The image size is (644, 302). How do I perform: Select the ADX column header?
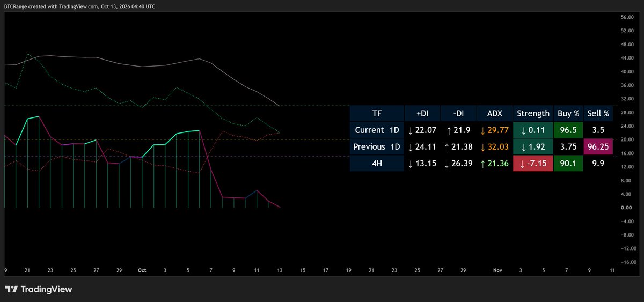tap(494, 113)
